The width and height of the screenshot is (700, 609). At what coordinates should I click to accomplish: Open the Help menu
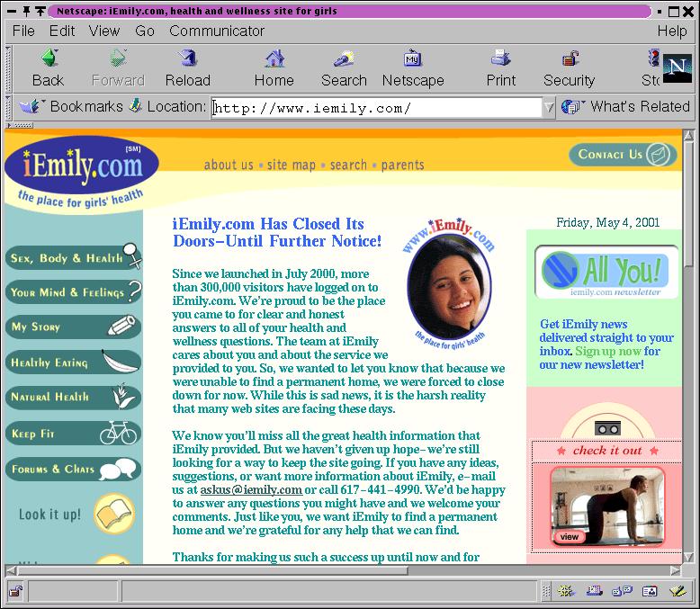pos(672,31)
